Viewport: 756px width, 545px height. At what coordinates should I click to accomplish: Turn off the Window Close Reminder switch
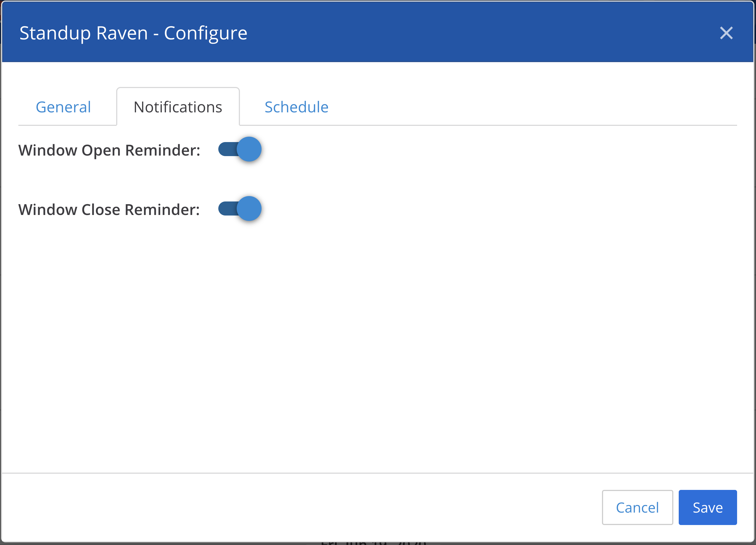tap(240, 208)
